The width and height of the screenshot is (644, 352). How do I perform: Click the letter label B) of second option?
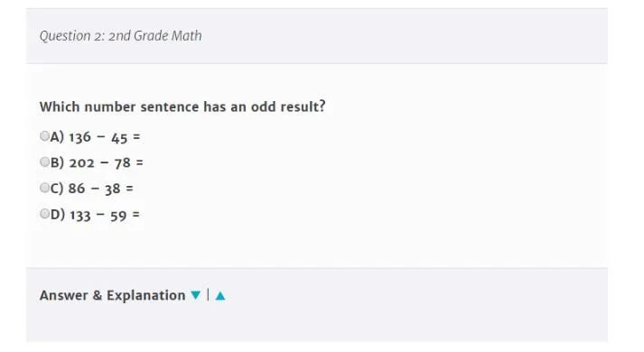(x=57, y=162)
